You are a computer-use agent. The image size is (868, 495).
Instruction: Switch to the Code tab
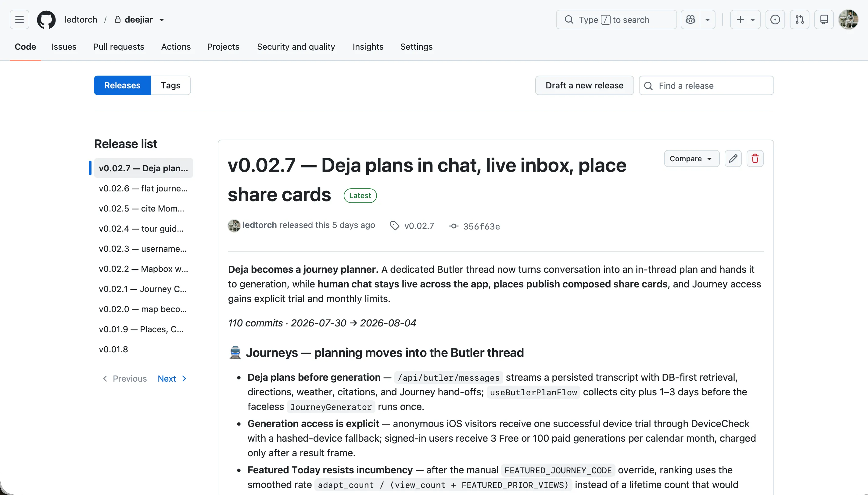(x=25, y=47)
